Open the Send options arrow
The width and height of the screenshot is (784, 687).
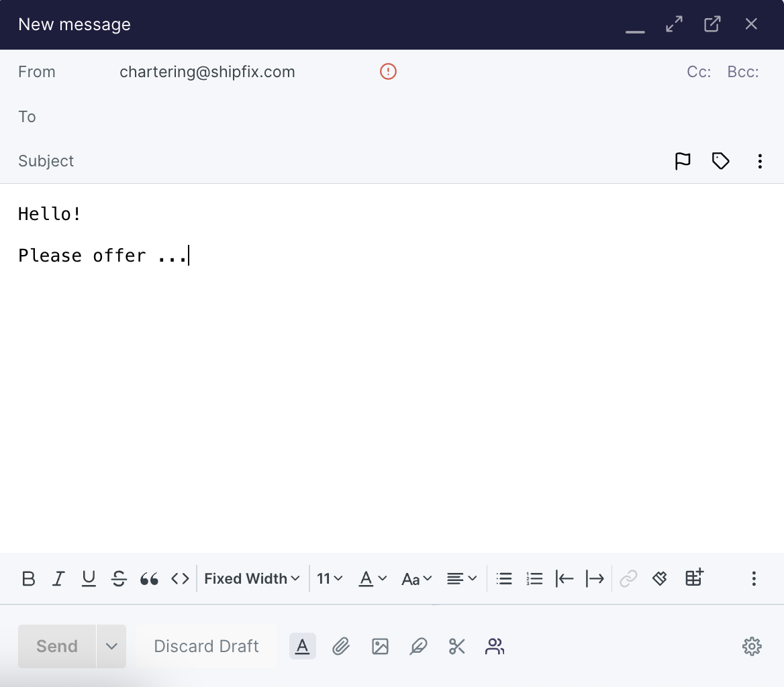(x=111, y=646)
